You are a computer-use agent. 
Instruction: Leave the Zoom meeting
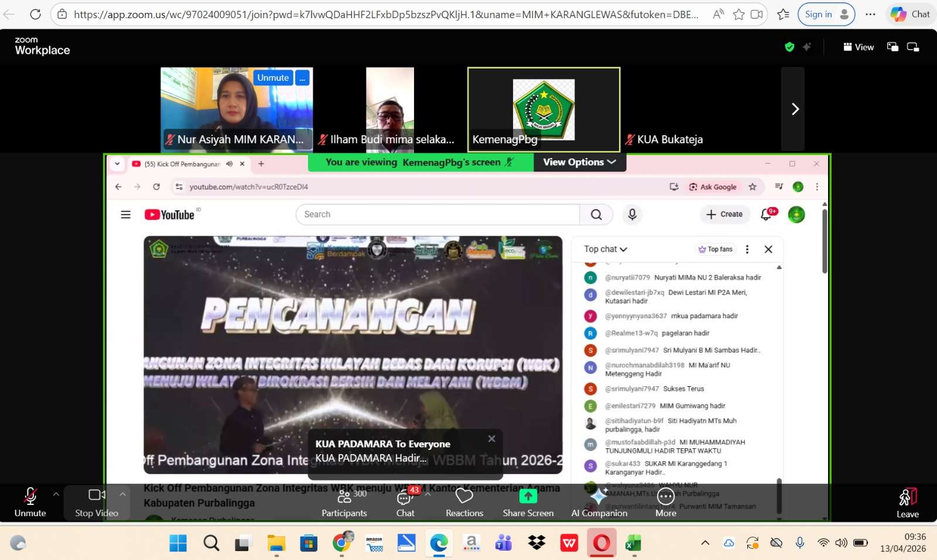pyautogui.click(x=908, y=503)
